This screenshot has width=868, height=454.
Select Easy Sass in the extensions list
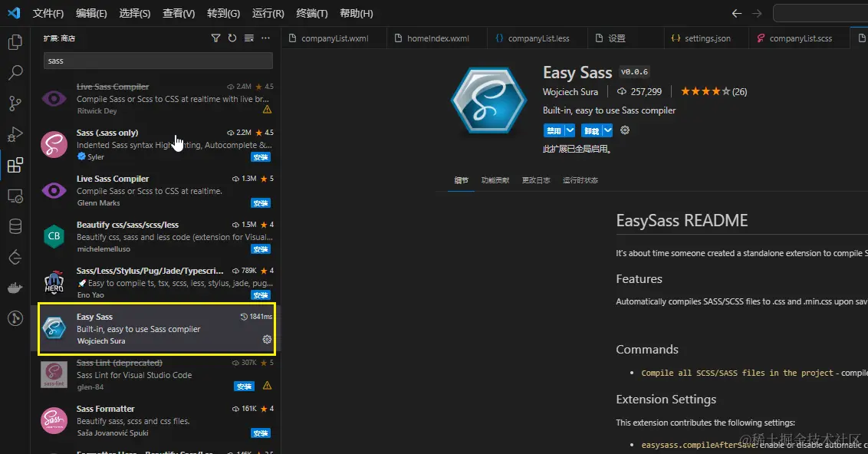(157, 329)
